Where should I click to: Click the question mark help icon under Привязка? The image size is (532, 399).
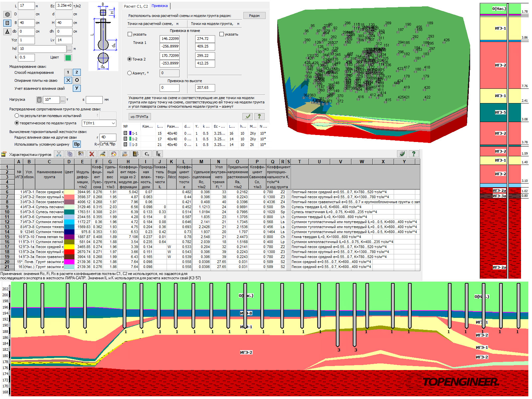tap(259, 116)
